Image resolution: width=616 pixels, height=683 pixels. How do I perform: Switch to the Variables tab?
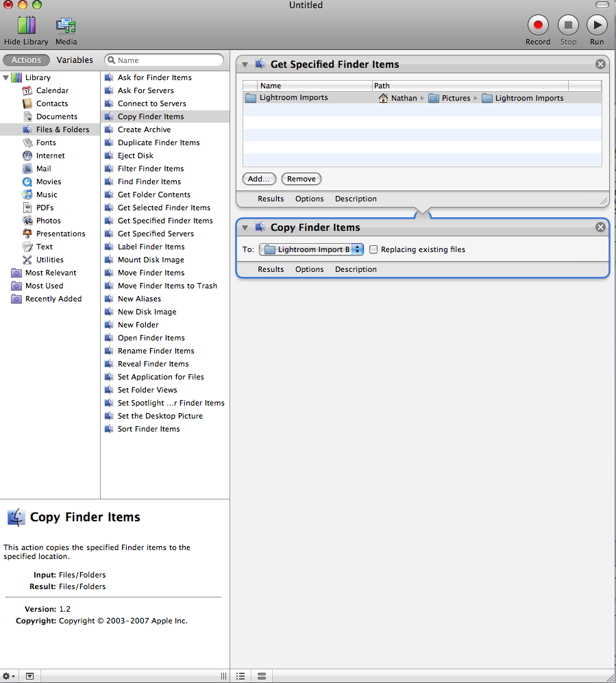click(75, 60)
